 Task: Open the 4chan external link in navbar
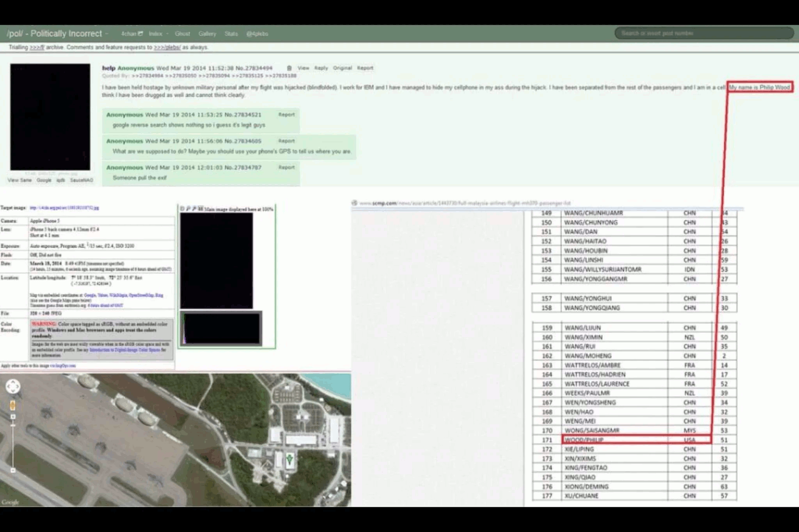pyautogui.click(x=132, y=34)
